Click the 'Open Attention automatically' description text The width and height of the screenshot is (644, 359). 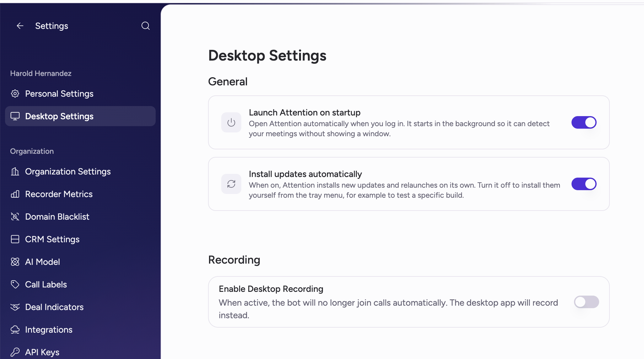(399, 129)
